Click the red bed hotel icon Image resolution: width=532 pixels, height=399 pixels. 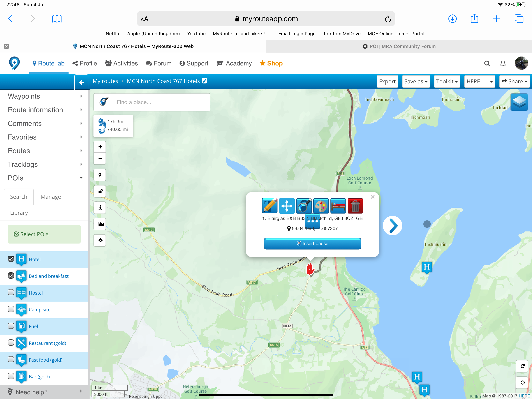click(x=338, y=206)
